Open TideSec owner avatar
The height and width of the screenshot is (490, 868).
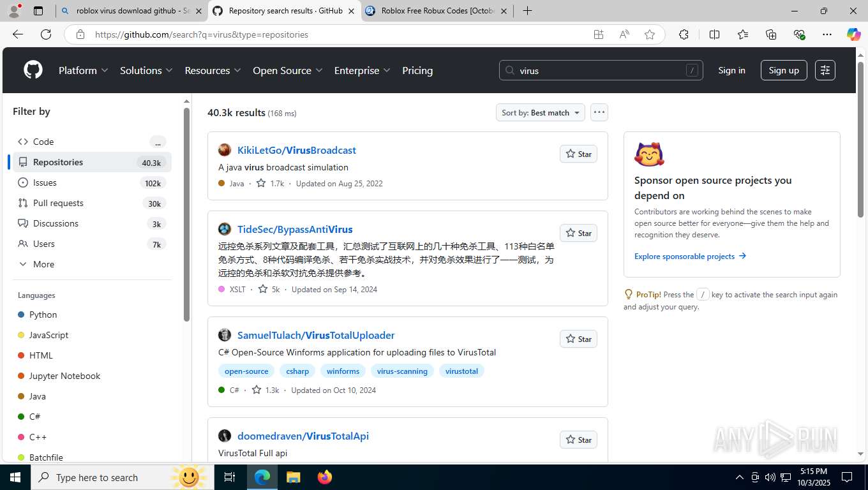point(225,229)
